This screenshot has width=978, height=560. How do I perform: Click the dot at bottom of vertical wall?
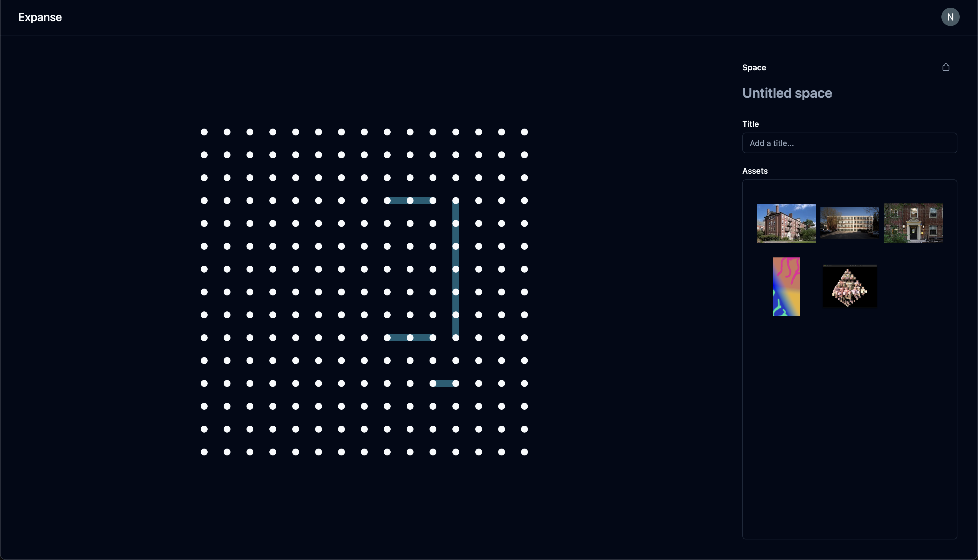(x=456, y=338)
